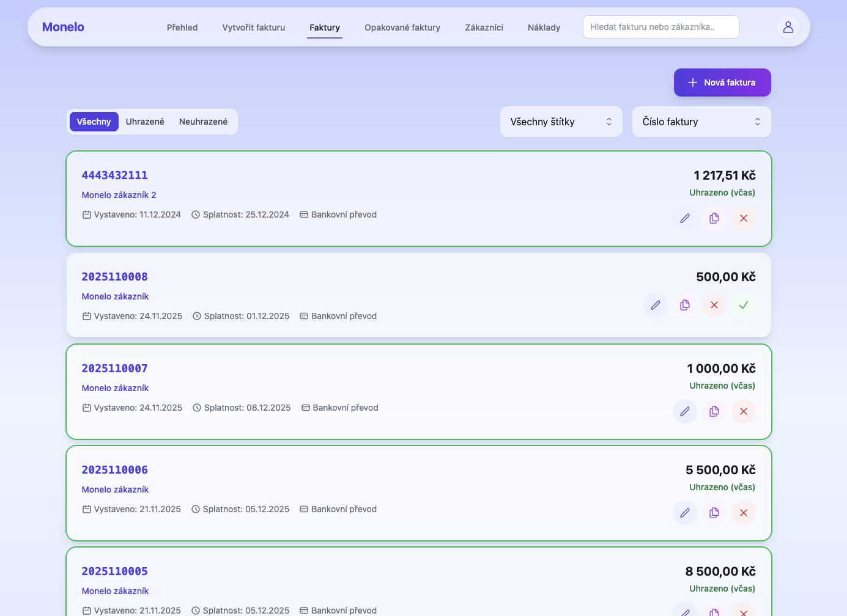Edit invoice 4443432111 with pencil icon
This screenshot has width=847, height=616.
(684, 218)
